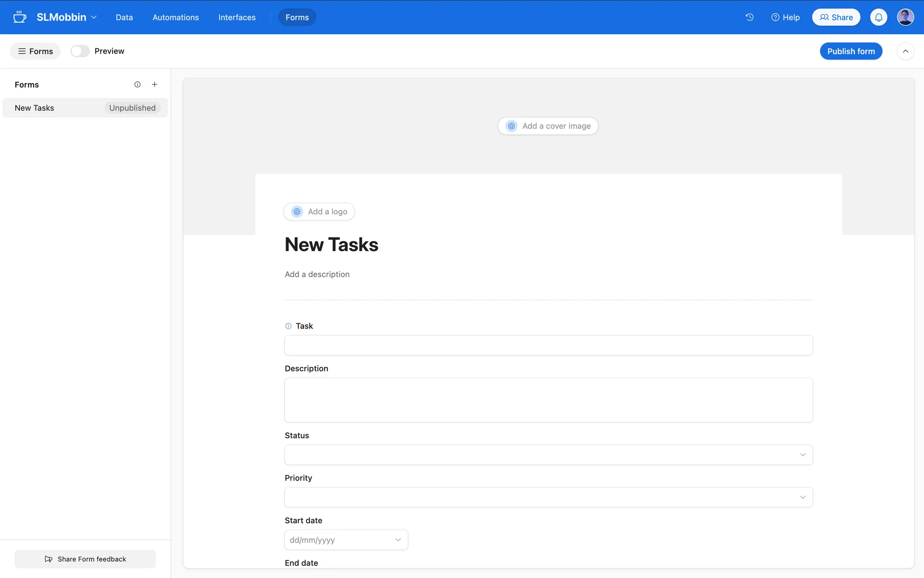Viewport: 924px width, 578px height.
Task: Open the Status dropdown
Action: coord(548,455)
